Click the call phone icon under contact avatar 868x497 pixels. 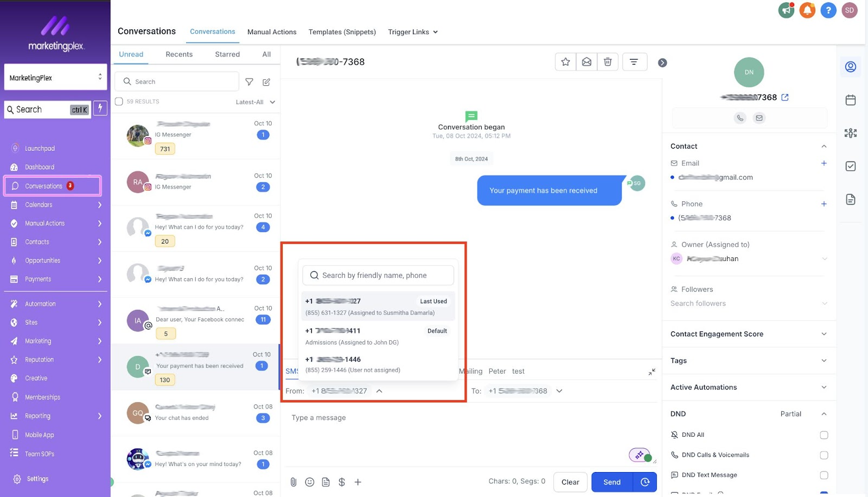pos(740,118)
